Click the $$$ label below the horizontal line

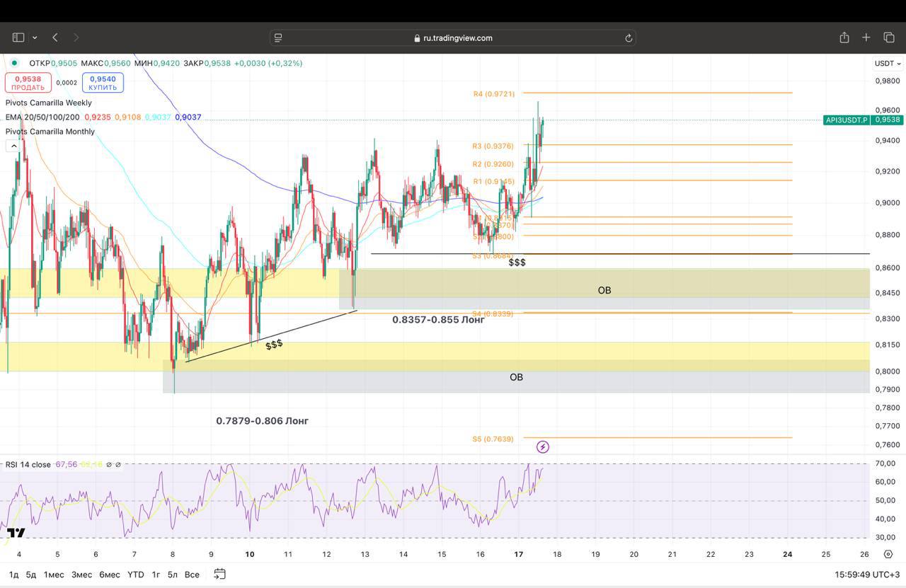tap(517, 263)
